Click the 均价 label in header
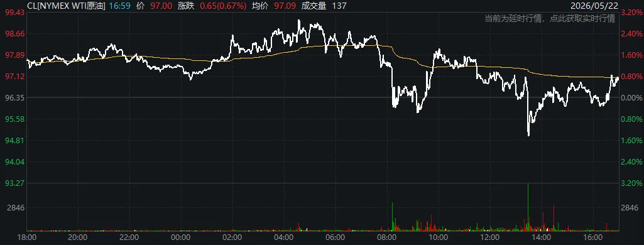This screenshot has height=245, width=644. 261,6
